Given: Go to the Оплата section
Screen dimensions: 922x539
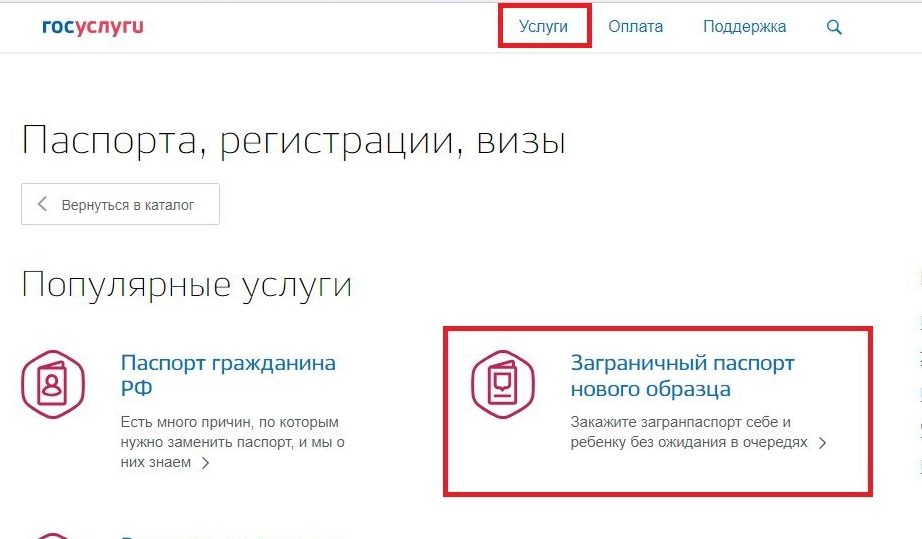Looking at the screenshot, I should click(635, 27).
